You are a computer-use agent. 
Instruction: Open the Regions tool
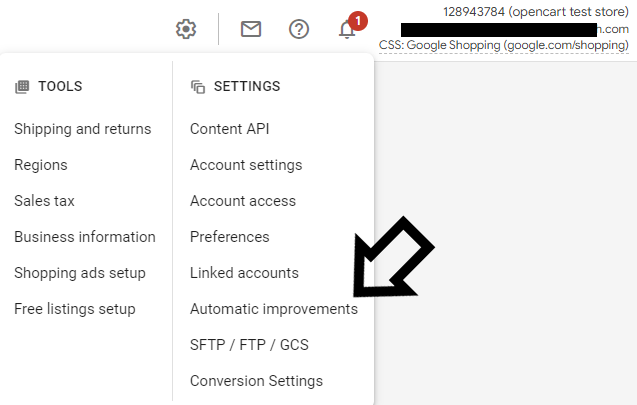(x=41, y=165)
